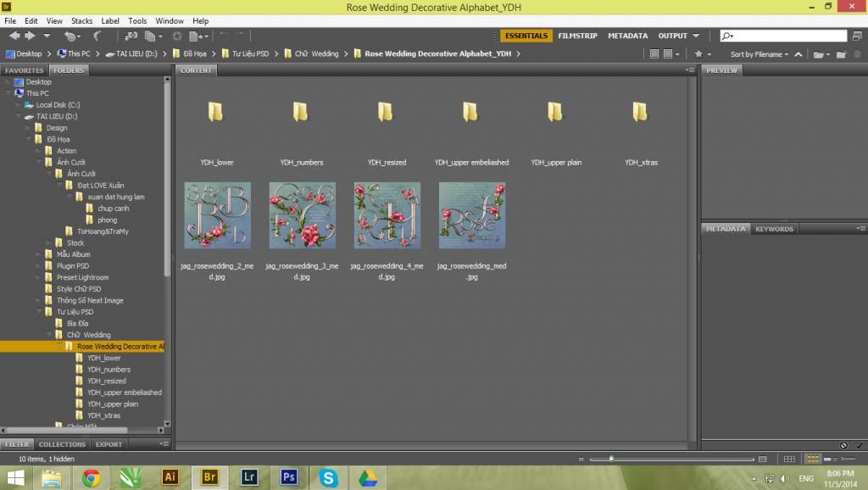Select the jag_rosewedding_med.jpg thumbnail
This screenshot has width=868, height=490.
point(471,215)
